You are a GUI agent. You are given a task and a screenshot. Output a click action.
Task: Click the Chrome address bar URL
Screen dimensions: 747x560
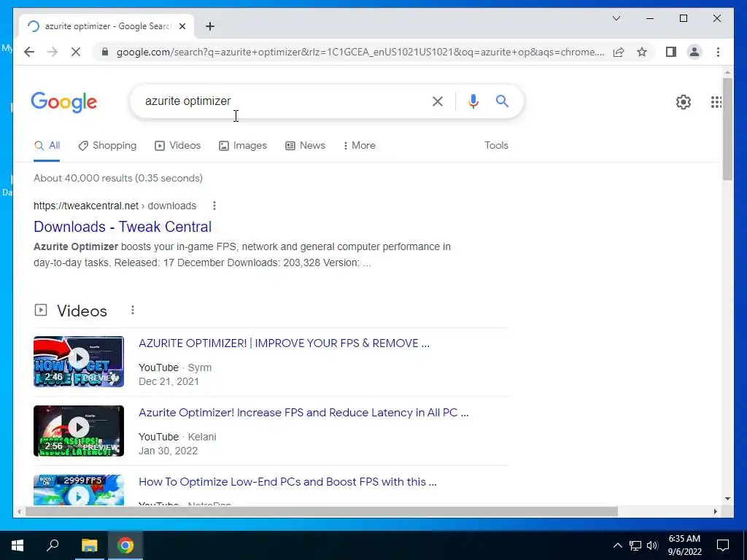tap(360, 52)
